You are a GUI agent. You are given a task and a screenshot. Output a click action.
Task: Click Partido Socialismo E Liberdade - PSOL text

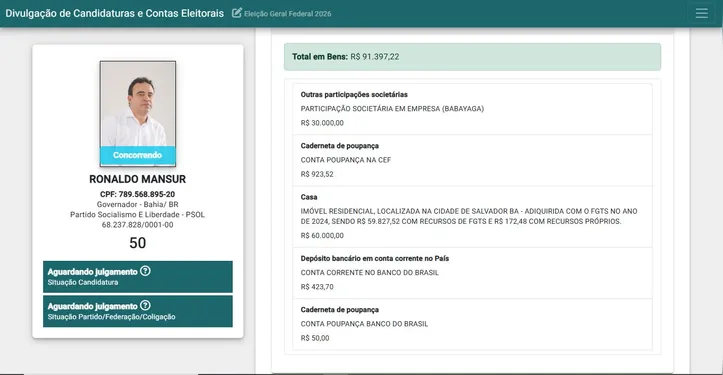[137, 214]
